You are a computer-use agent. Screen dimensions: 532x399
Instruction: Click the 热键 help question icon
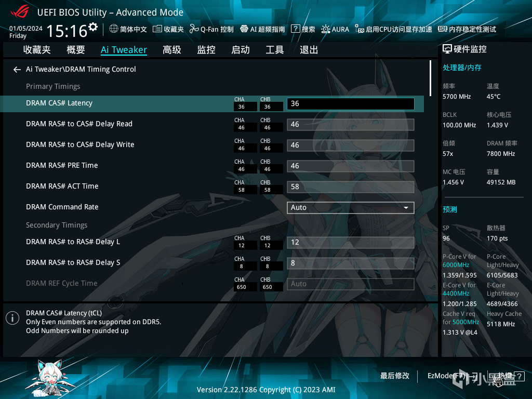point(519,376)
